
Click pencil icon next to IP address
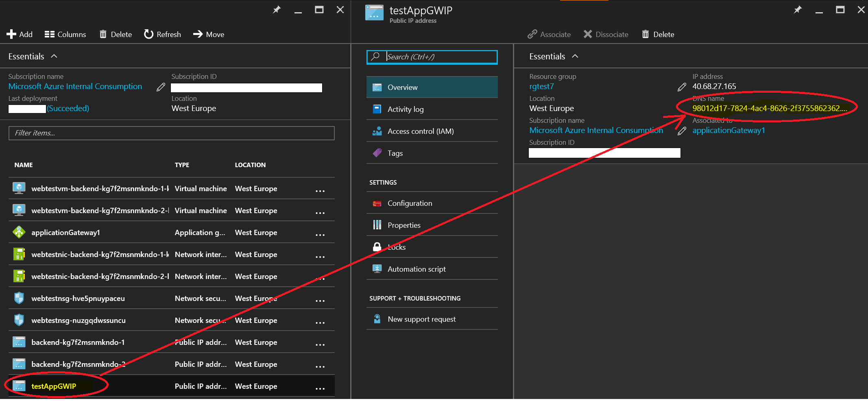[682, 87]
